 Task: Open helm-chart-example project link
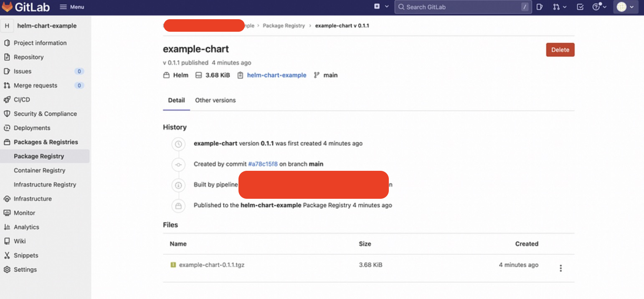coord(276,75)
